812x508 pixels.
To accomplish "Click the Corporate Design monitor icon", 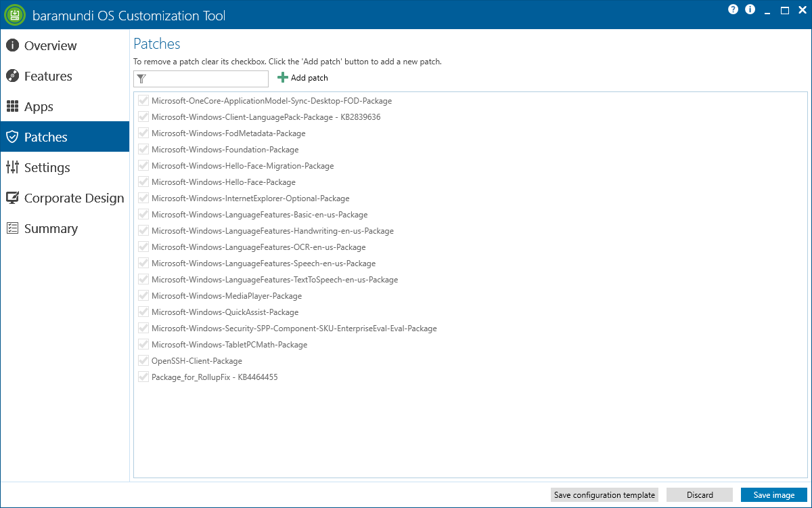I will [x=12, y=198].
